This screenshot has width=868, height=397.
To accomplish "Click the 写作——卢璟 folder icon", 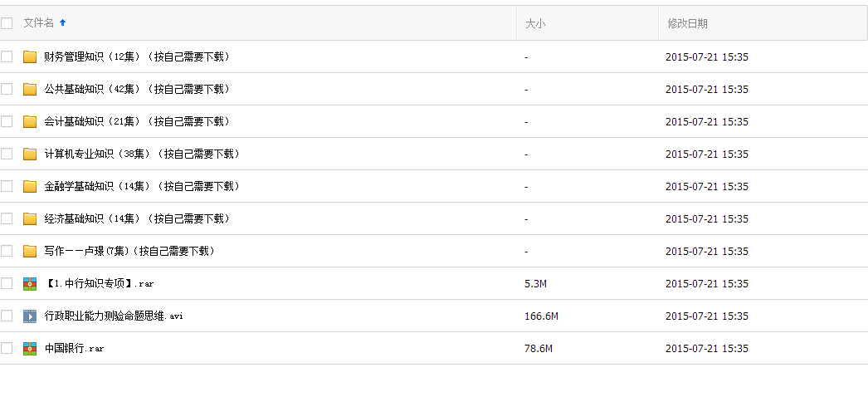I will (30, 251).
